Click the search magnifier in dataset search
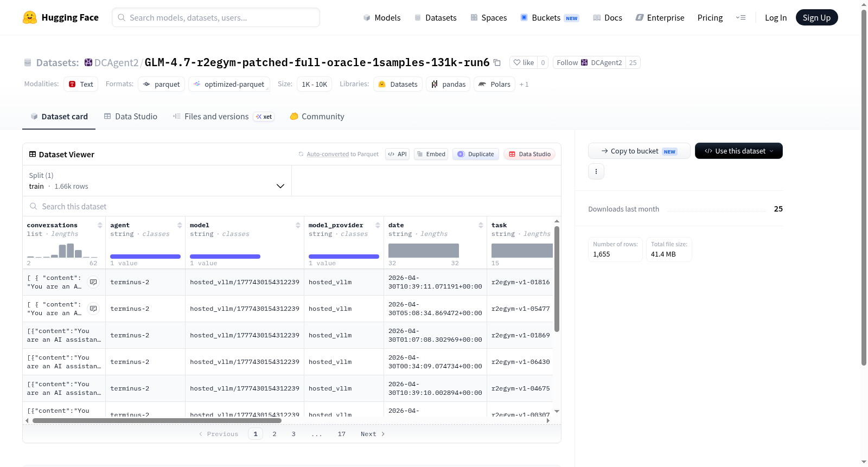This screenshot has height=467, width=868. click(34, 207)
